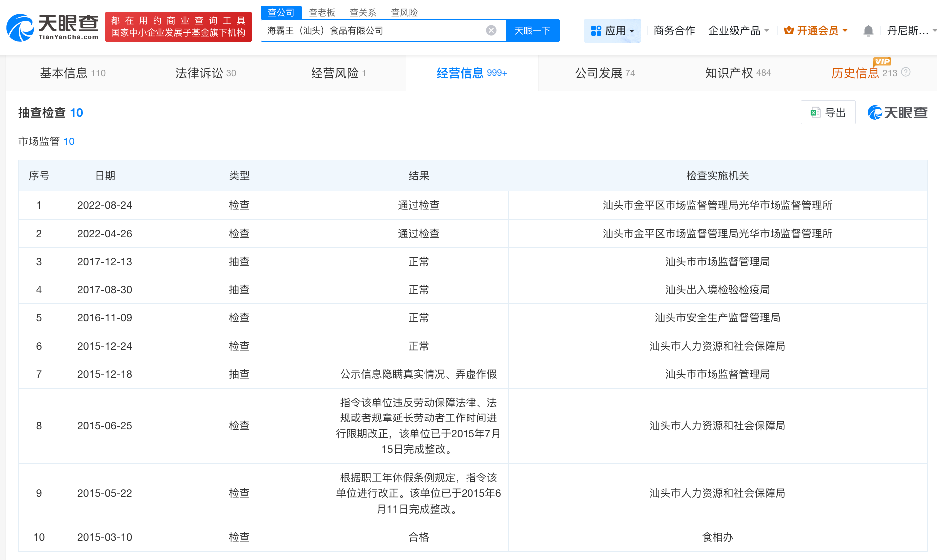The width and height of the screenshot is (937, 560).
Task: Click 通过检查 result in the 2022-08-24 row
Action: [419, 205]
